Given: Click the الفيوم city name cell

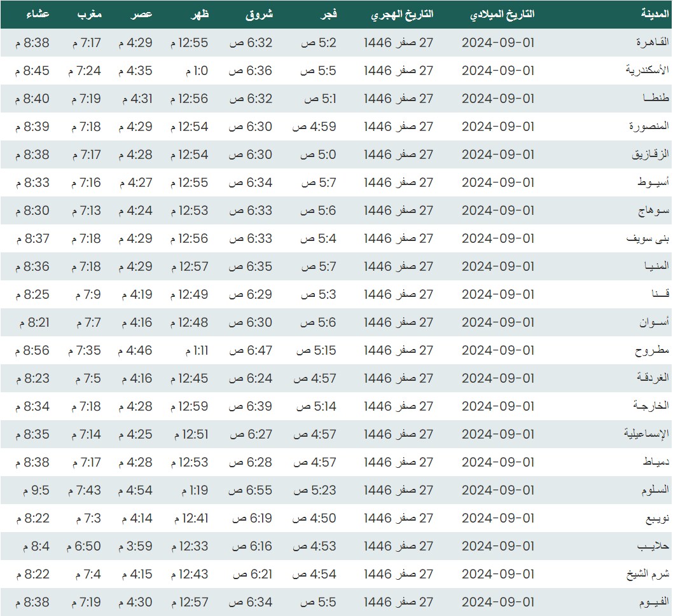Looking at the screenshot, I should (x=653, y=602).
